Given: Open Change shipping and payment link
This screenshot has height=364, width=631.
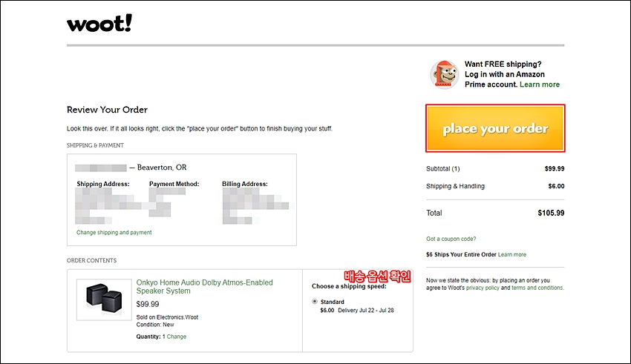Looking at the screenshot, I should tap(114, 232).
